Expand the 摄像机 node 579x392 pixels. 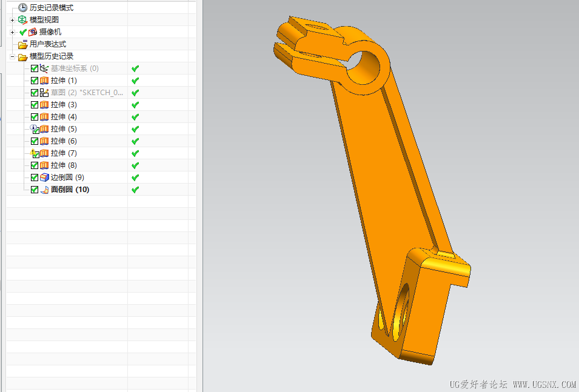click(12, 32)
